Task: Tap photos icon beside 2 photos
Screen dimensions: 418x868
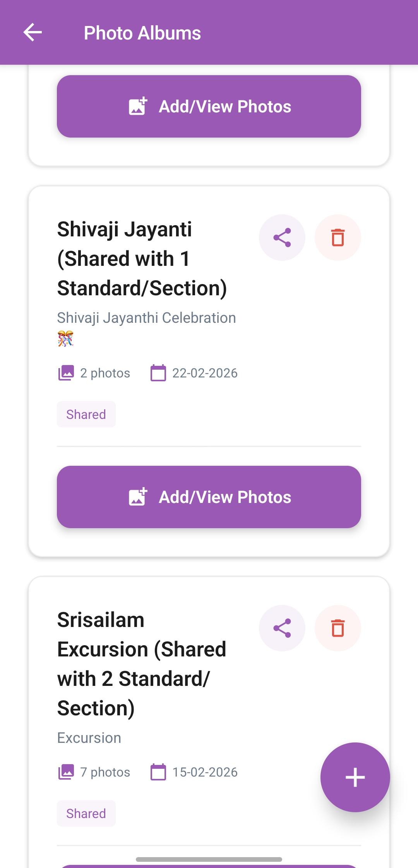Action: [66, 373]
